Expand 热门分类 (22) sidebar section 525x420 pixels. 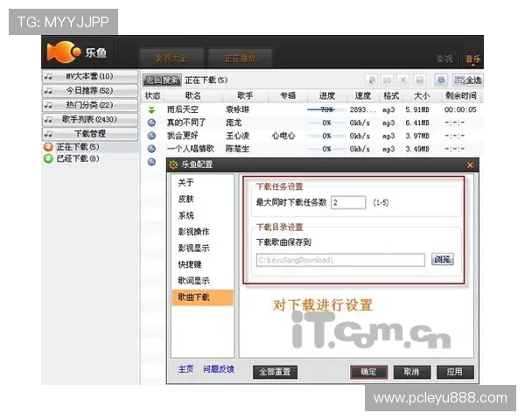point(90,105)
